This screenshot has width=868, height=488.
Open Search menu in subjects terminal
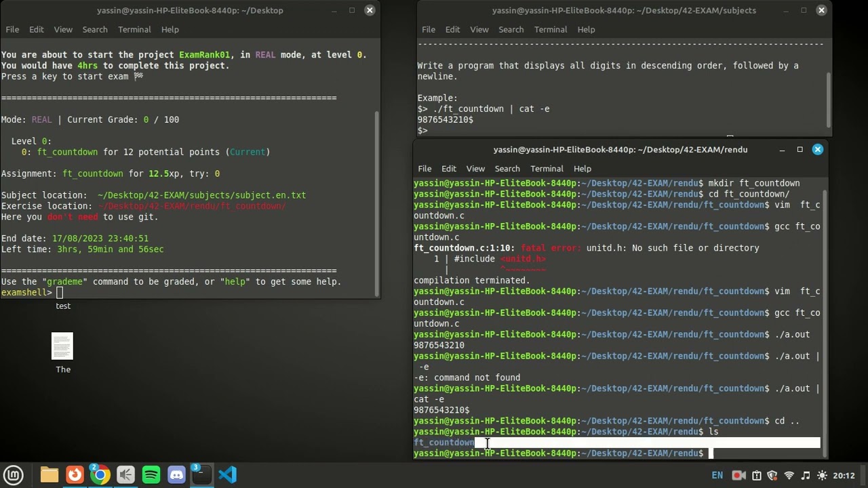pos(511,30)
